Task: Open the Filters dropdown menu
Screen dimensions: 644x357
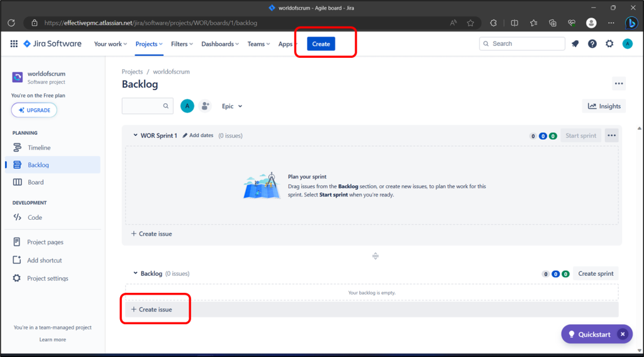Action: pyautogui.click(x=182, y=44)
